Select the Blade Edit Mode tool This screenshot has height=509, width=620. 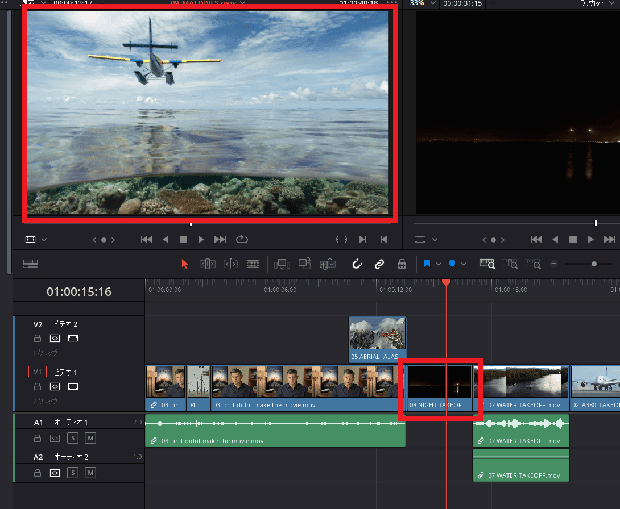(253, 264)
